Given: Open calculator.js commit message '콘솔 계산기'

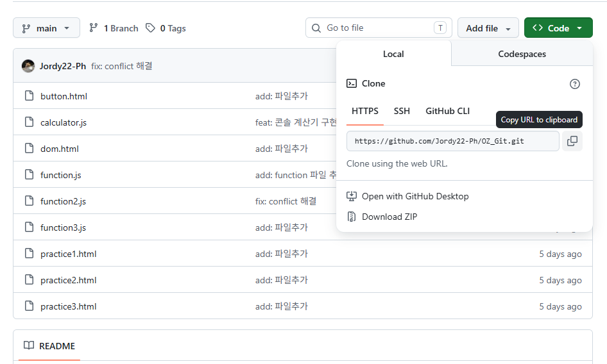Looking at the screenshot, I should tap(296, 122).
